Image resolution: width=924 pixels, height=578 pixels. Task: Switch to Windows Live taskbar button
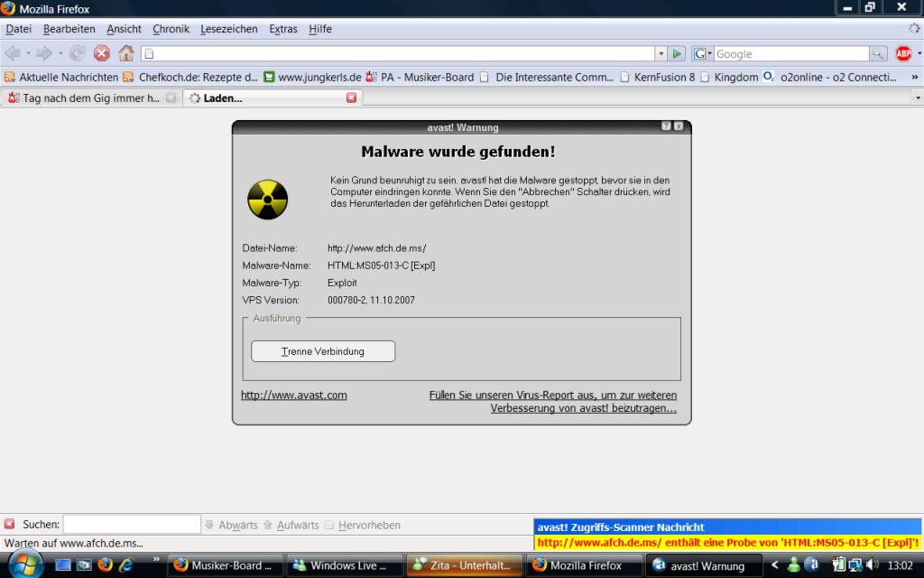point(345,565)
